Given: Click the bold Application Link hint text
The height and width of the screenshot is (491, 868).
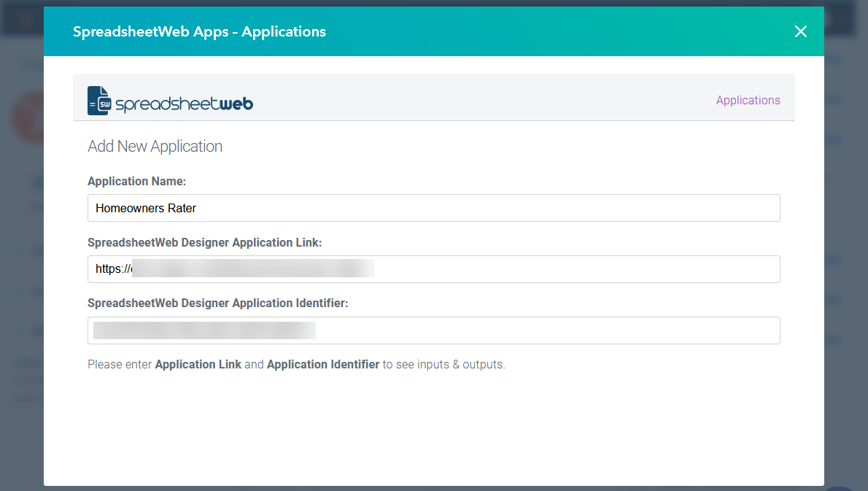Looking at the screenshot, I should tap(198, 364).
